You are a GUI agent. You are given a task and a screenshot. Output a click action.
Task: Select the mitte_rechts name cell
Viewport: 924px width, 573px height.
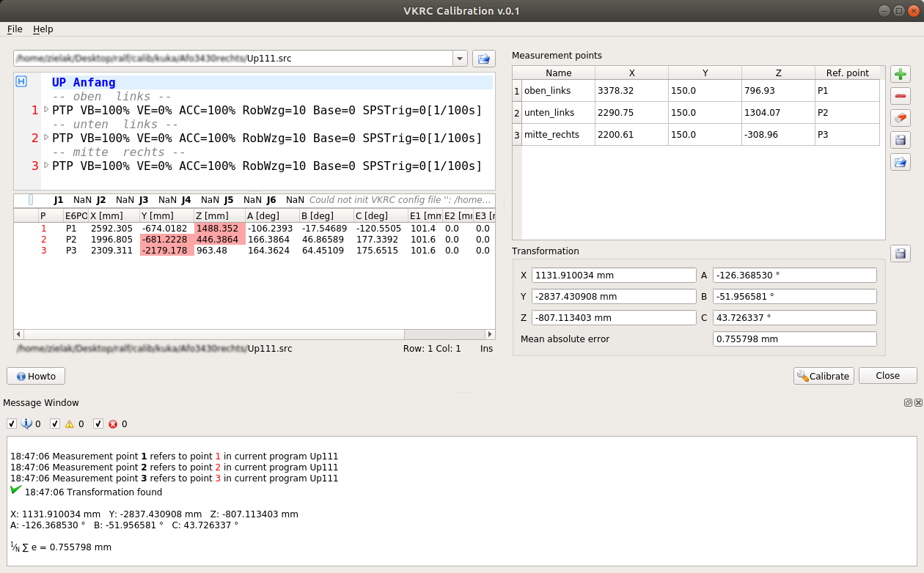click(558, 135)
